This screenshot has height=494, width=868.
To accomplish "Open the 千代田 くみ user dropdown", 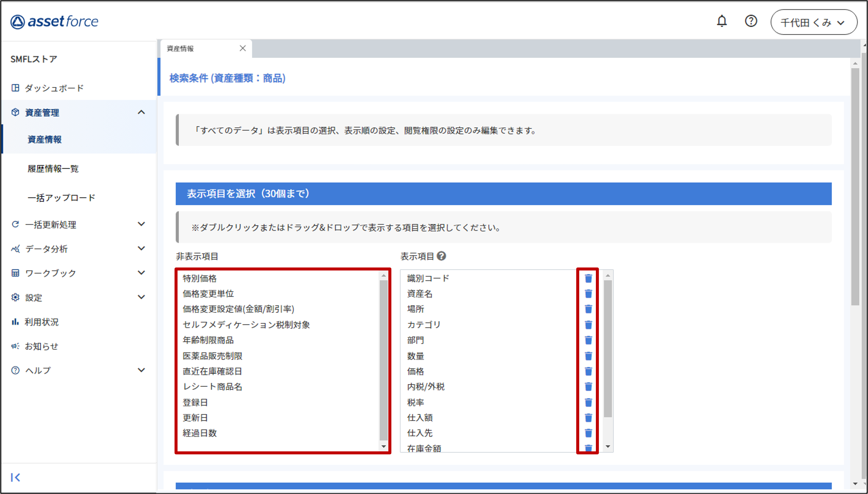I will point(813,22).
